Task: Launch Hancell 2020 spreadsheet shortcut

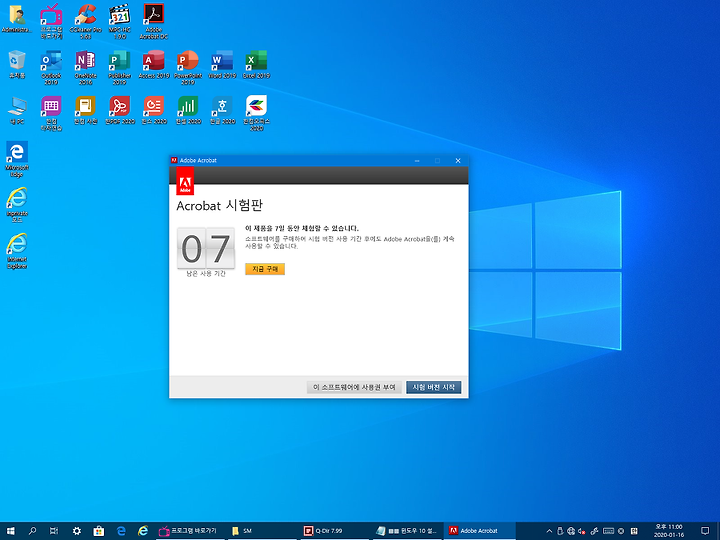Action: point(188,110)
